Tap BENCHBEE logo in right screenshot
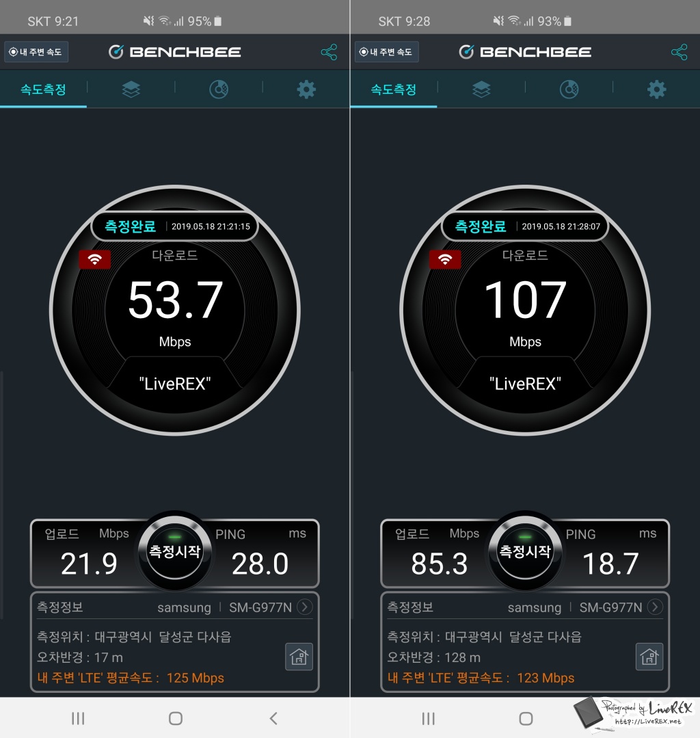Image resolution: width=700 pixels, height=738 pixels. coord(525,52)
